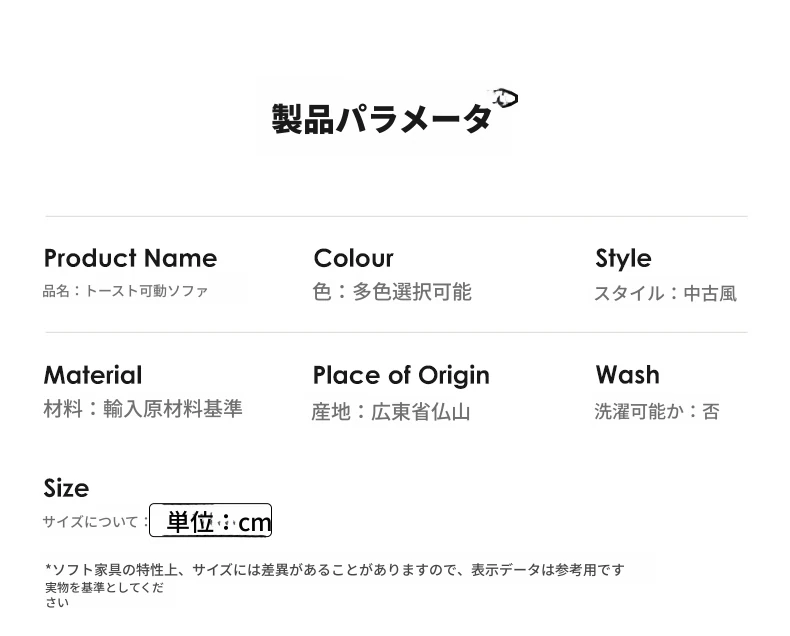Viewport: 790px width, 636px height.
Task: Click the ソフト家具の特性上 disclaimer note
Action: click(x=335, y=570)
